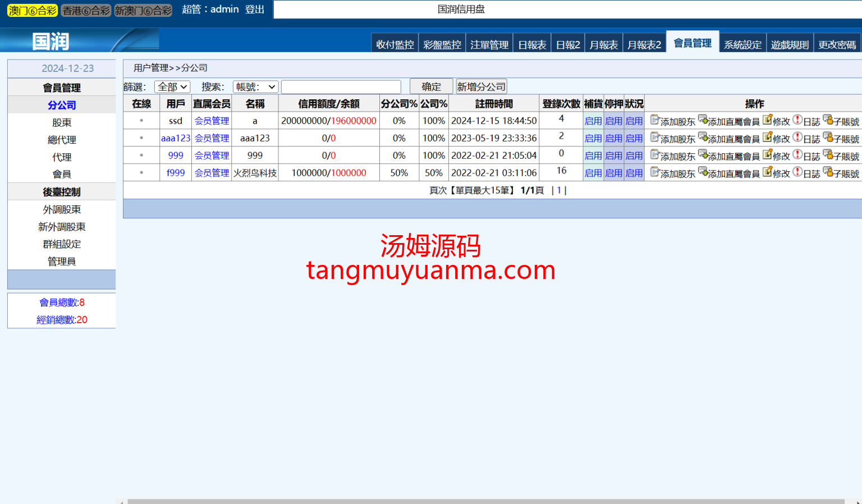Click the horizontal scrollbar at bottom
Screen dimensions: 862x504
(486, 501)
